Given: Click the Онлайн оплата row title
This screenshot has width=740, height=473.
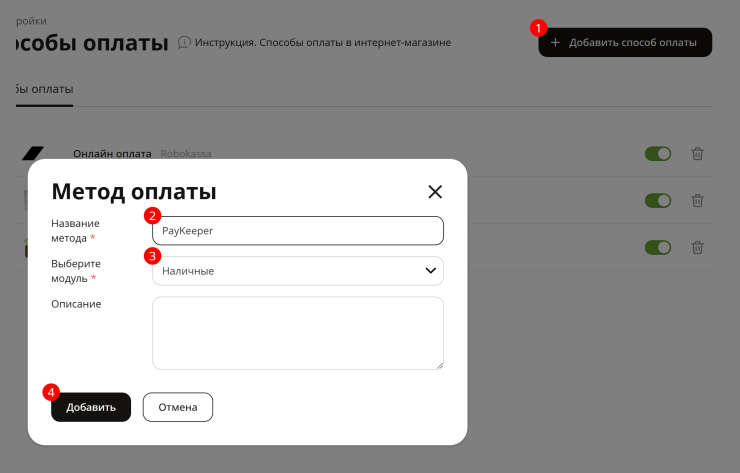Looking at the screenshot, I should 112,154.
